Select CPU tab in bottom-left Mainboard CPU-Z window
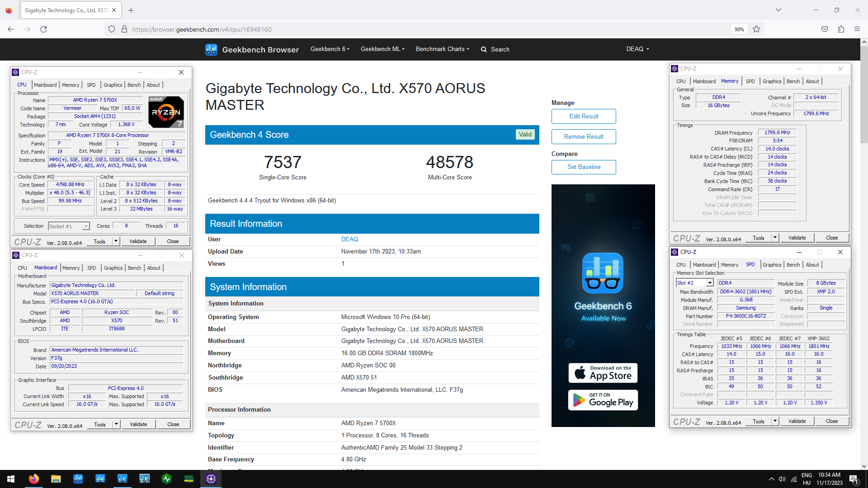This screenshot has width=868, height=488. click(22, 268)
